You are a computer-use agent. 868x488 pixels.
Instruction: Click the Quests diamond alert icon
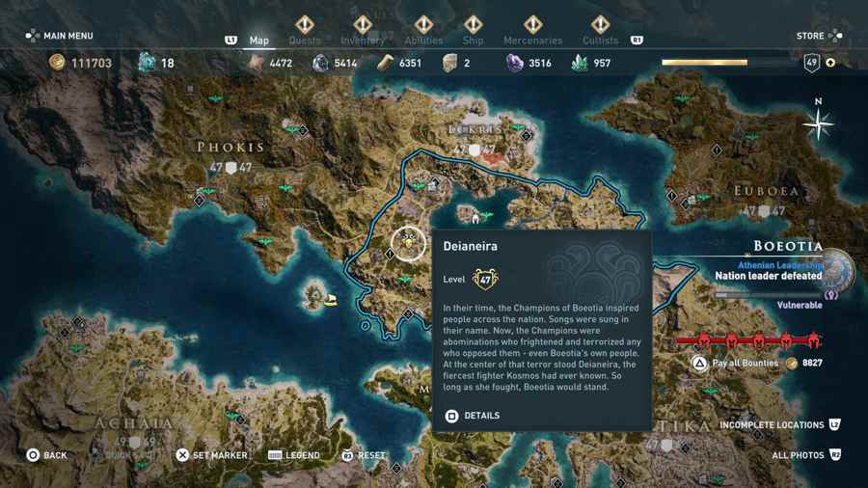[x=305, y=24]
